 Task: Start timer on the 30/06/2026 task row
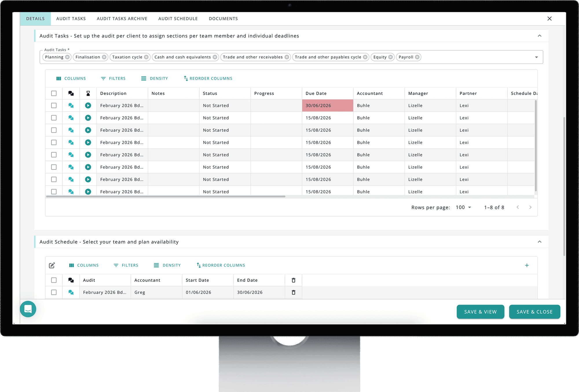(x=88, y=106)
